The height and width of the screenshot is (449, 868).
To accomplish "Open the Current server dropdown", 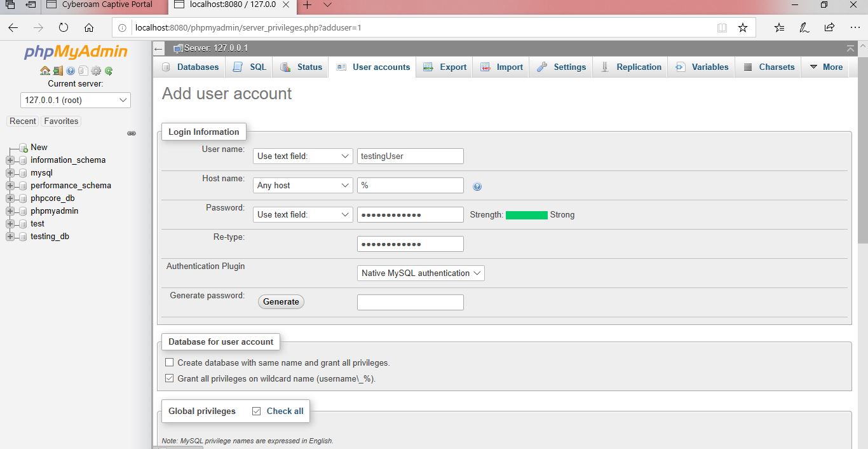I will (x=76, y=100).
